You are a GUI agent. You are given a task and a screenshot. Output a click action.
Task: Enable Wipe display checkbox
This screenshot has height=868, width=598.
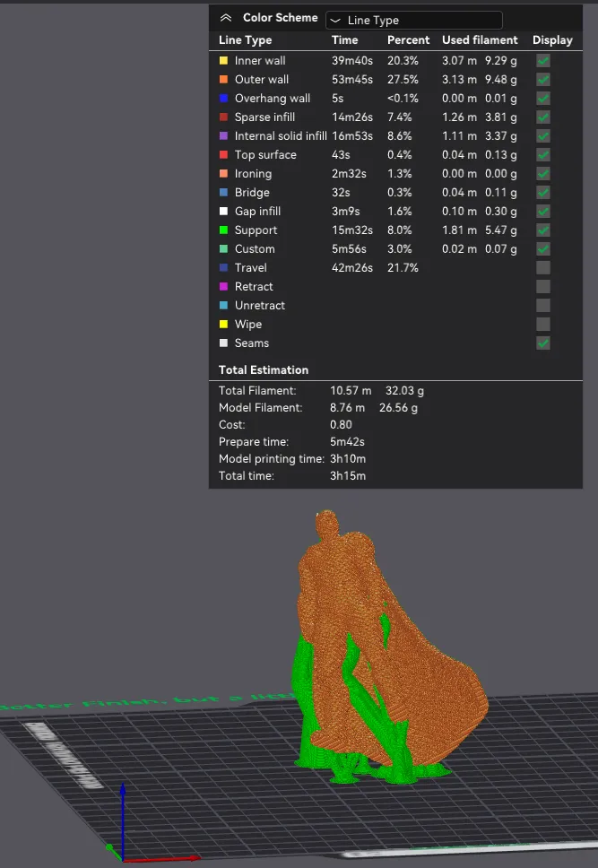pyautogui.click(x=543, y=325)
